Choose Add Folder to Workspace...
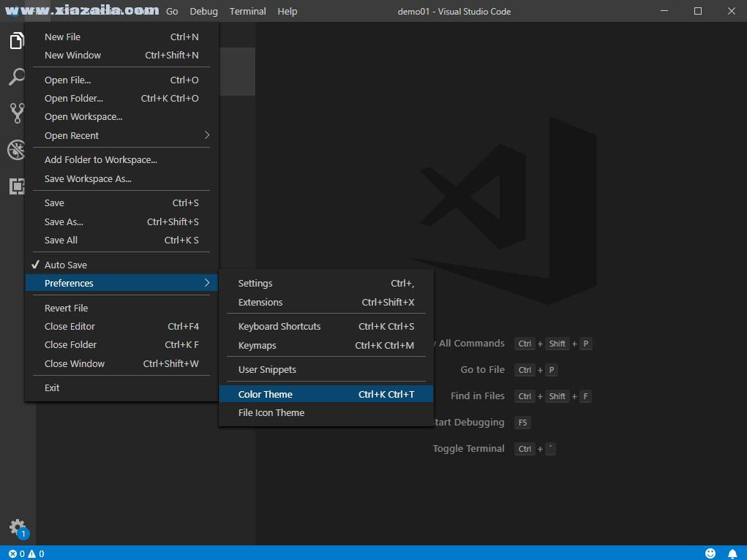Viewport: 747px width, 560px height. click(x=121, y=159)
